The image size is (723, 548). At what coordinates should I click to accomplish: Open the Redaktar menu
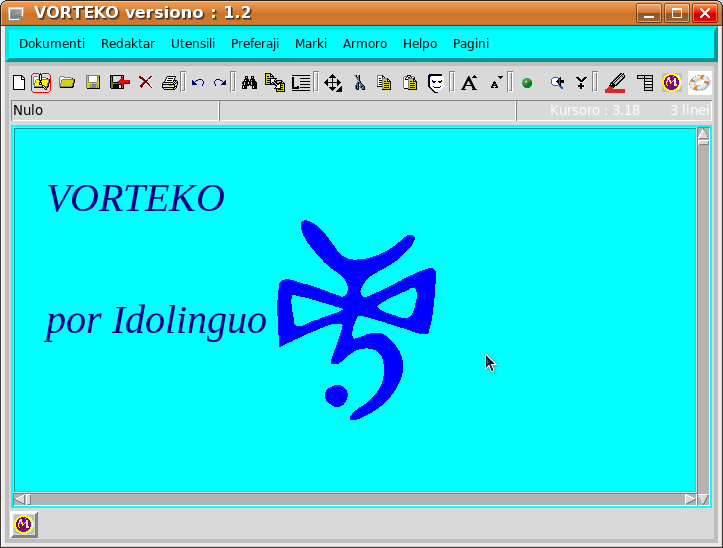[x=128, y=43]
